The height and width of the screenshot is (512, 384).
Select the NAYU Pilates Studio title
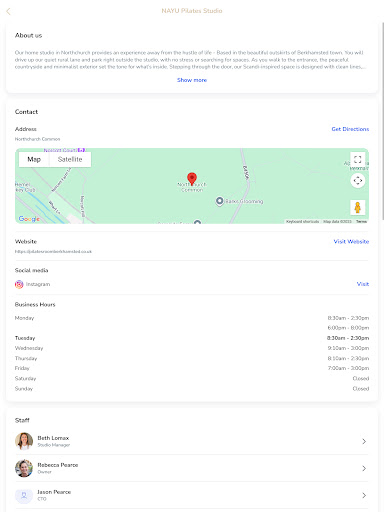[192, 11]
